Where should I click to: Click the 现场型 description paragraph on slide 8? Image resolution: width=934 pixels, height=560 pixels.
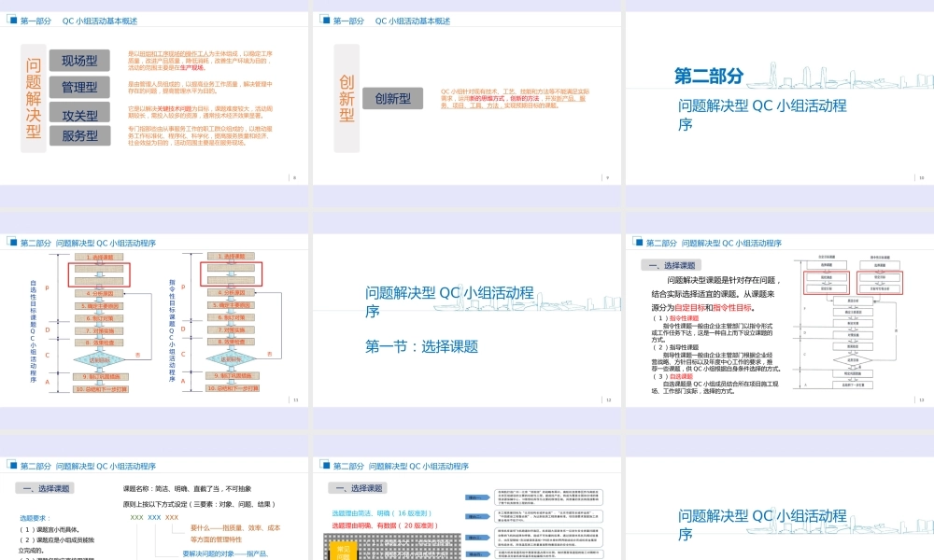click(200, 61)
